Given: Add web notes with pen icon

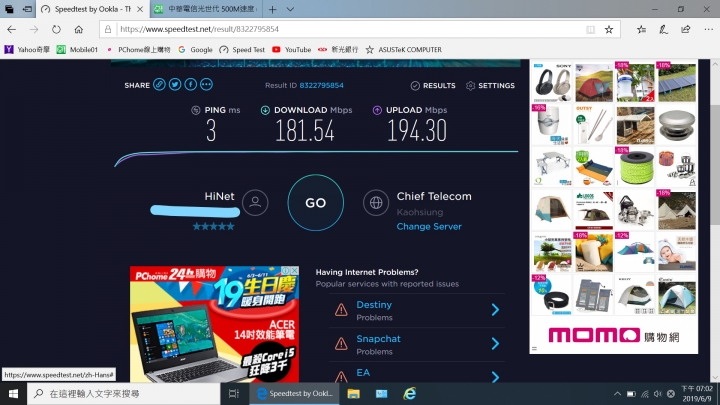Looking at the screenshot, I should (x=664, y=29).
